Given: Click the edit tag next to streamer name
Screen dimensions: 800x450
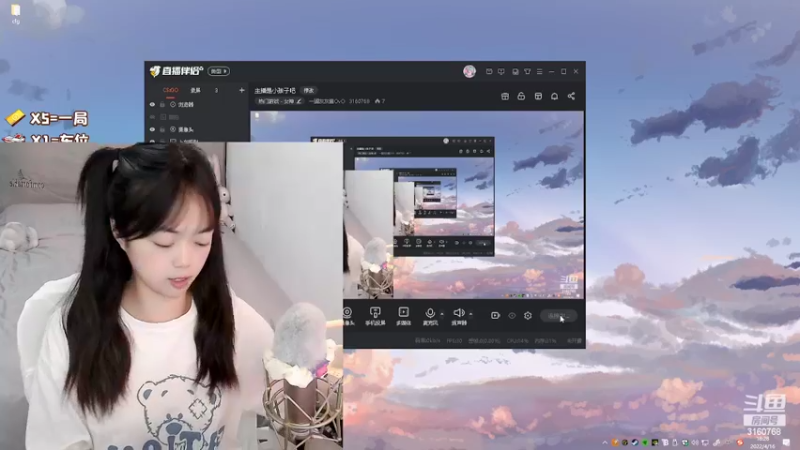Looking at the screenshot, I should 309,90.
